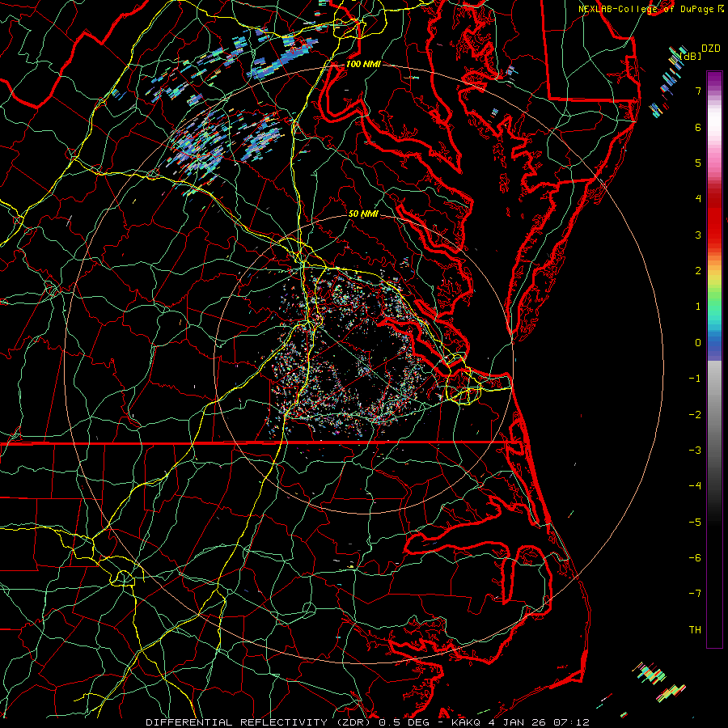Click "DIFFERENTIAL REFLECTIVITY (ZDR)" caption text
Screen dimensions: 728x728
click(260, 722)
